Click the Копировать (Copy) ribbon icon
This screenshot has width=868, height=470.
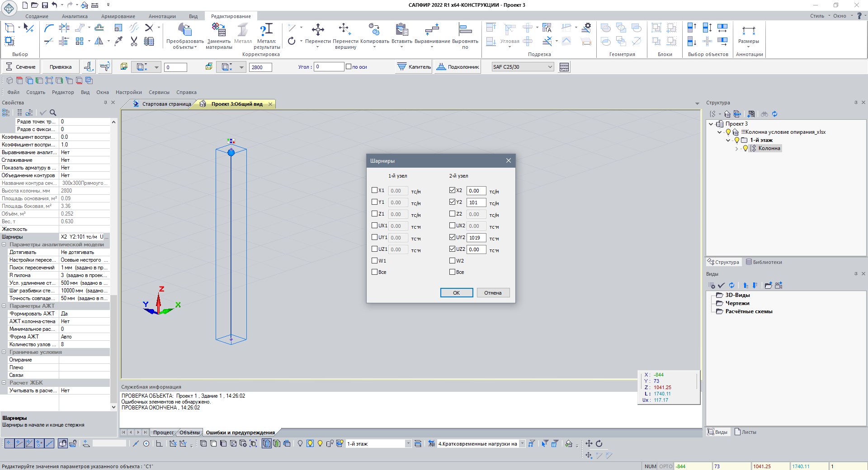point(374,30)
